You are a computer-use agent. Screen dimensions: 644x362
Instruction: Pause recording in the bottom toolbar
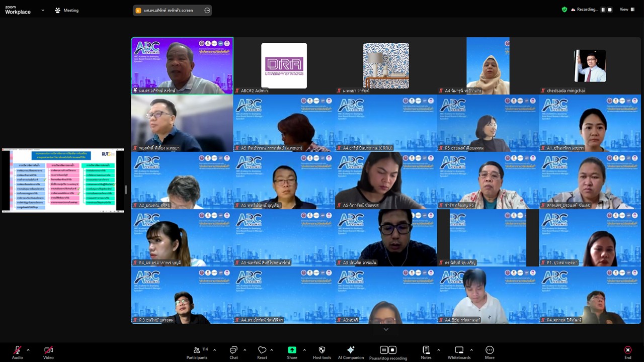click(384, 350)
